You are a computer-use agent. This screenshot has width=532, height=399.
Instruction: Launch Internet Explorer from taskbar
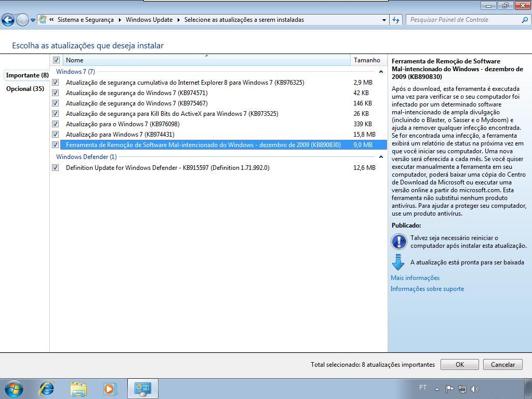46,389
